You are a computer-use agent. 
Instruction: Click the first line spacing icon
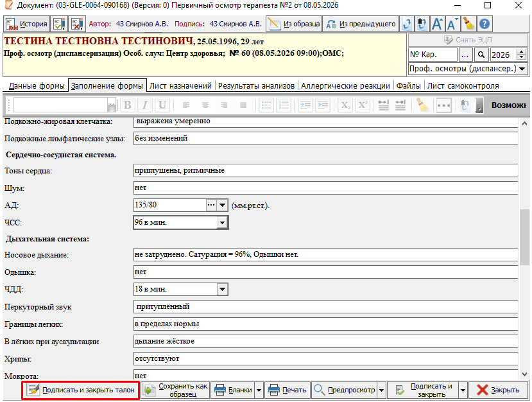383,105
